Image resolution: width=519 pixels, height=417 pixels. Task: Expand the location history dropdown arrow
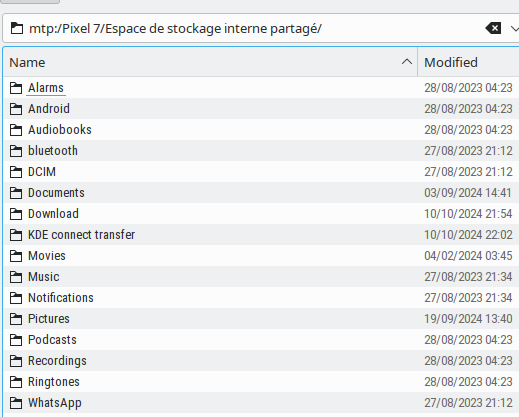tap(515, 29)
